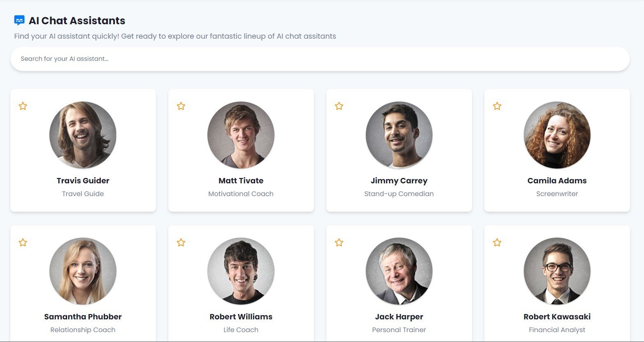Star the Jimmy Carrey assistant card

[339, 106]
